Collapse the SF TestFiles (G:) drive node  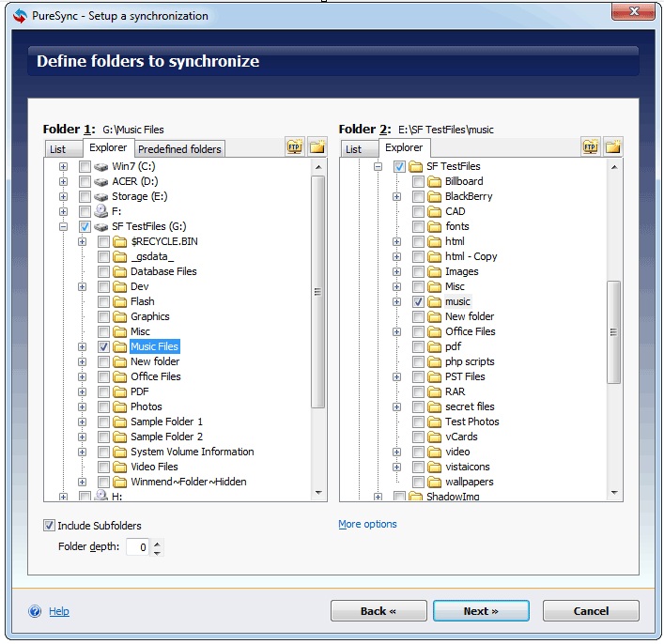pos(64,226)
